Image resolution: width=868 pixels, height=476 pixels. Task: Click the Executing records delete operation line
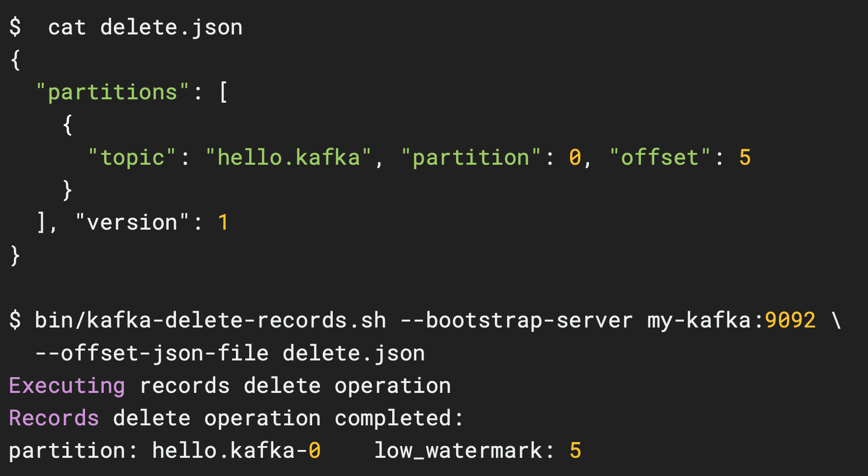click(x=229, y=385)
